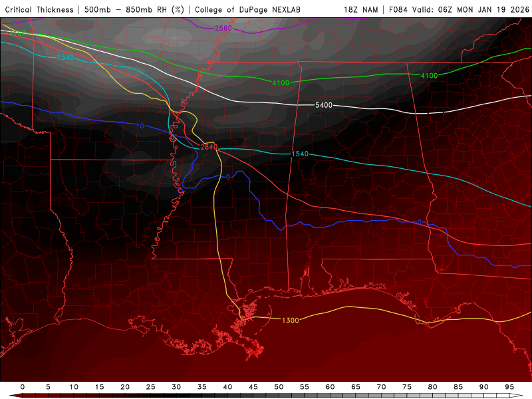
Task: Click the white "5400" thickness contour label
Action: pyautogui.click(x=324, y=105)
